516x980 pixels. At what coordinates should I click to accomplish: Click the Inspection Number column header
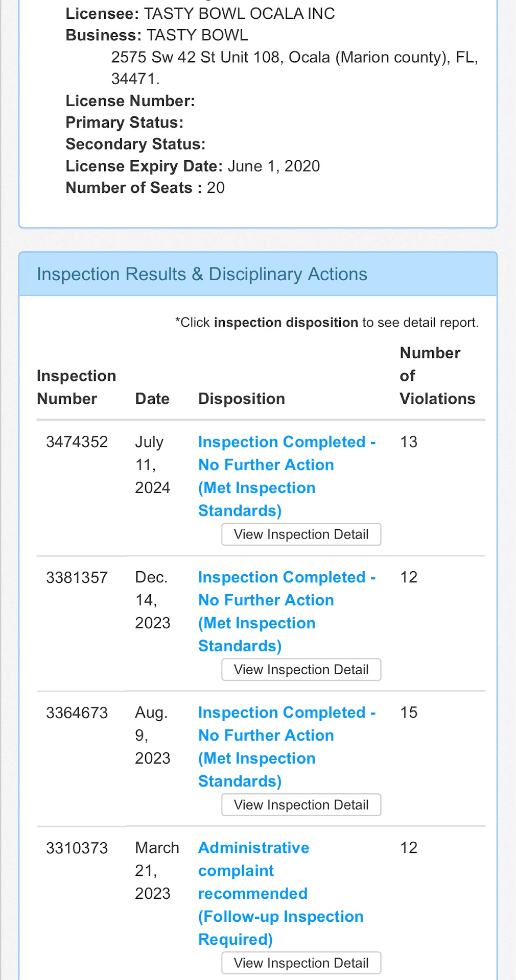pos(76,387)
